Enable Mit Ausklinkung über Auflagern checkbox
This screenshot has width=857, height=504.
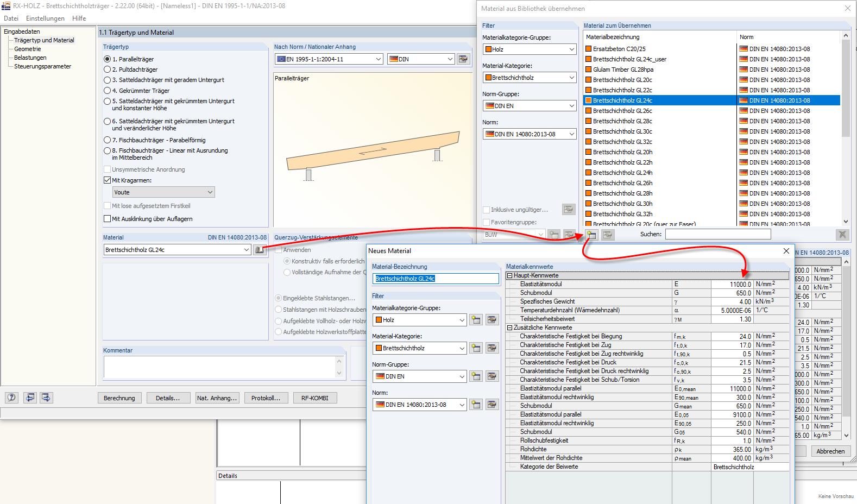(107, 219)
